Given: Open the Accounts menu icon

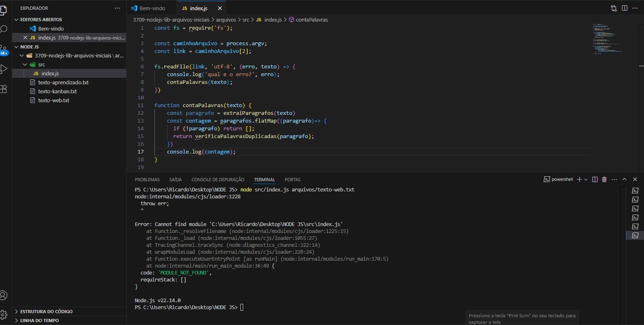Looking at the screenshot, I should coord(3,295).
